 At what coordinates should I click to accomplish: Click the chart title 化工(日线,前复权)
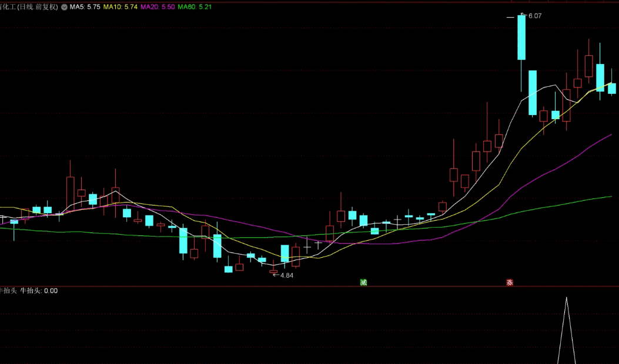tap(29, 7)
